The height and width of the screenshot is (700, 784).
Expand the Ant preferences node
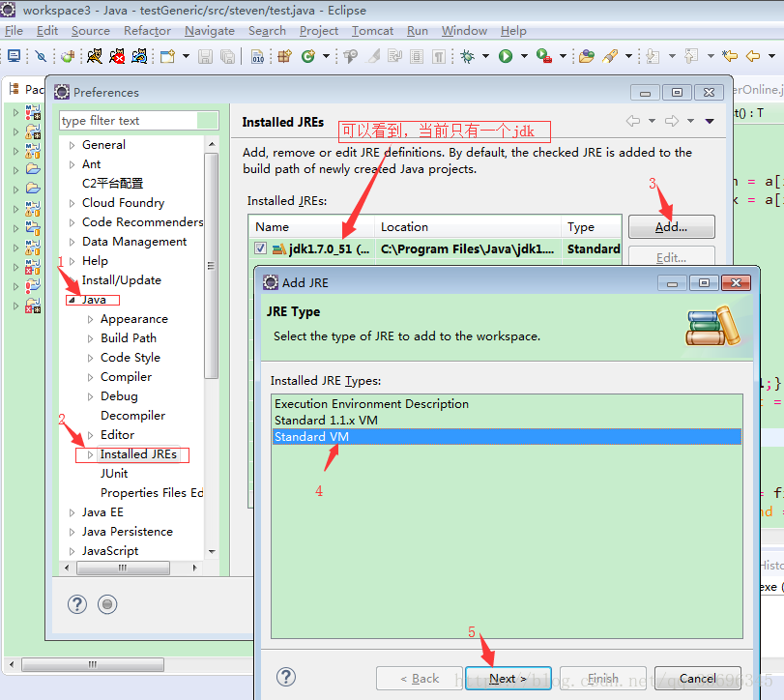tap(72, 164)
